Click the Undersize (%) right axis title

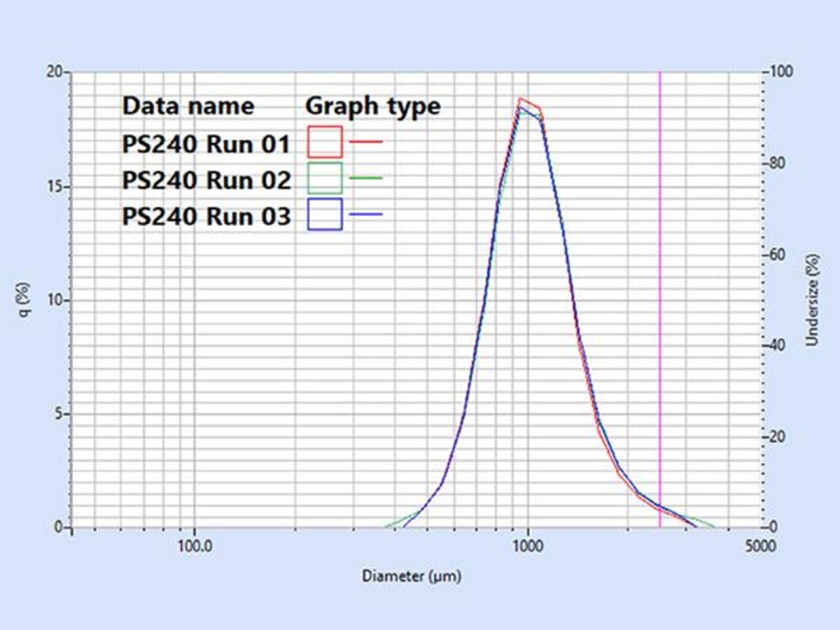[x=812, y=300]
